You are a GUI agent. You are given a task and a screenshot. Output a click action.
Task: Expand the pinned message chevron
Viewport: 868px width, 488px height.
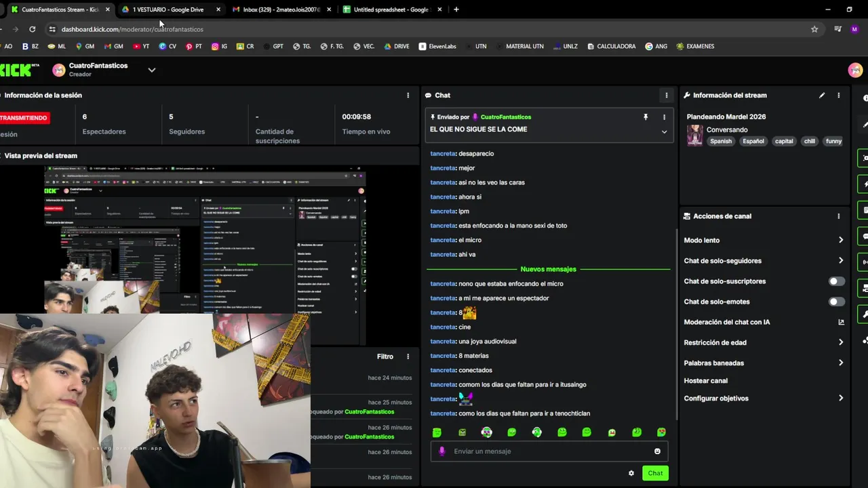coord(664,132)
